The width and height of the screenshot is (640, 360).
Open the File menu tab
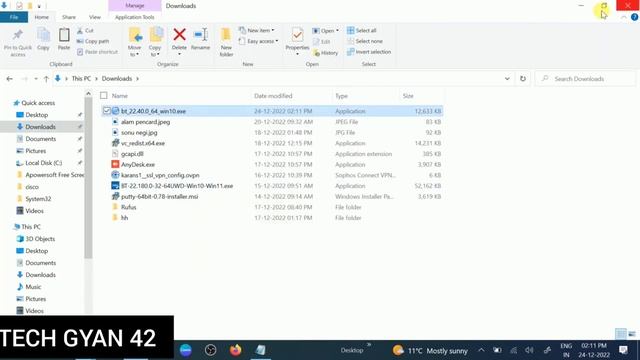click(x=14, y=17)
